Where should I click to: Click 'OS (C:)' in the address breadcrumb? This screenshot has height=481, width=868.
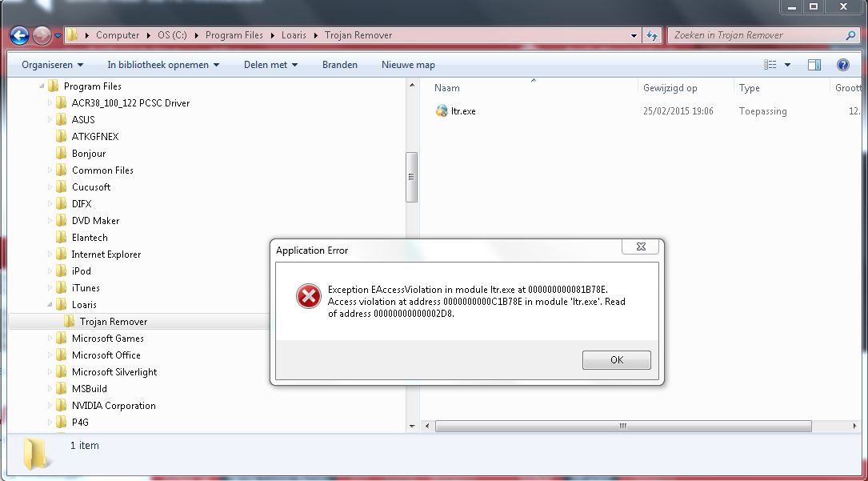click(172, 35)
